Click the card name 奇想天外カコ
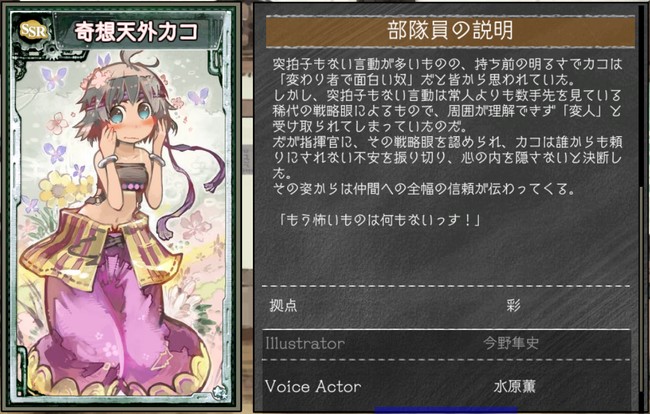The width and height of the screenshot is (650, 414). click(136, 32)
